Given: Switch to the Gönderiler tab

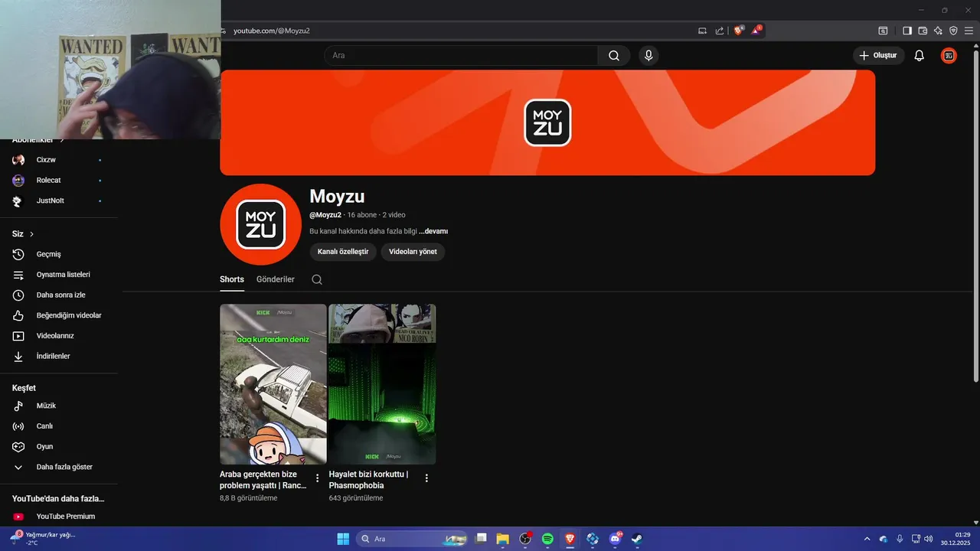Looking at the screenshot, I should pyautogui.click(x=276, y=279).
